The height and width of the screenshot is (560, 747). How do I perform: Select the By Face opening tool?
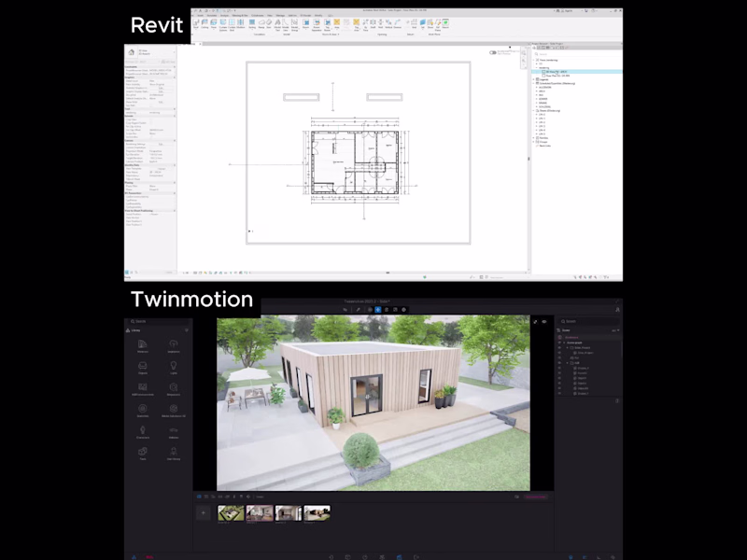click(365, 24)
